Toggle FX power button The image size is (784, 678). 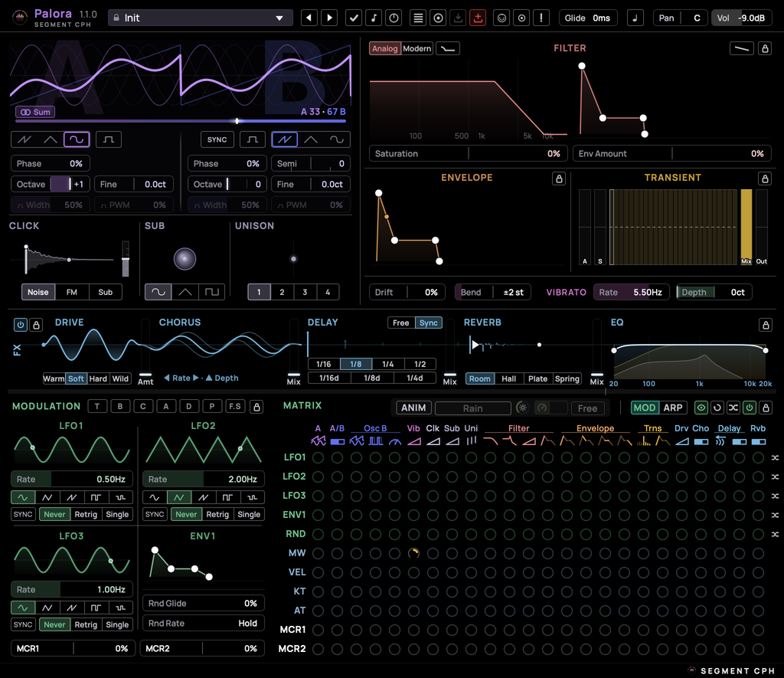pyautogui.click(x=21, y=325)
